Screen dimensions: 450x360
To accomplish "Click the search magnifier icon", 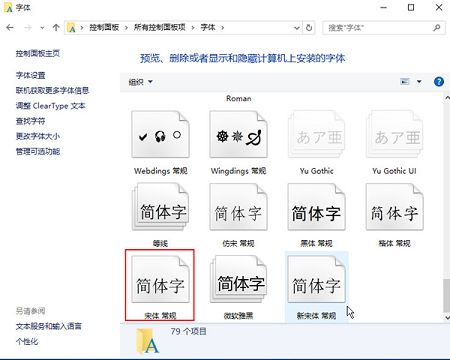I will [437, 28].
